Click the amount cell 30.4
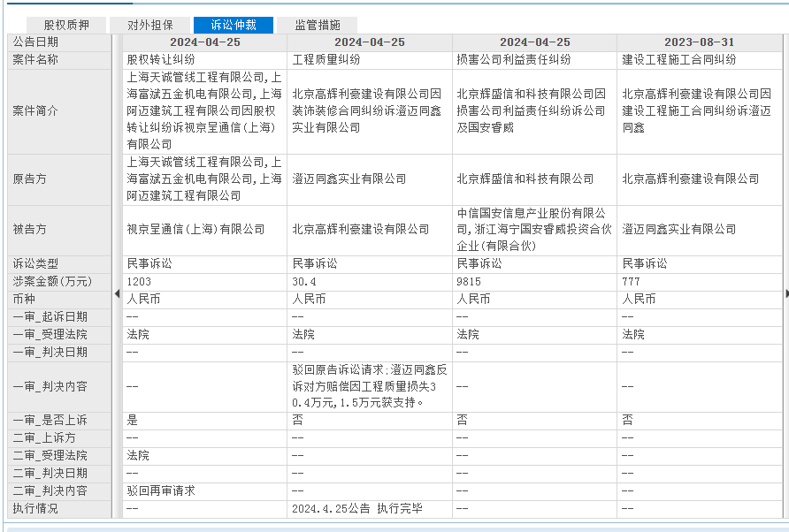The height and width of the screenshot is (532, 789). click(370, 282)
